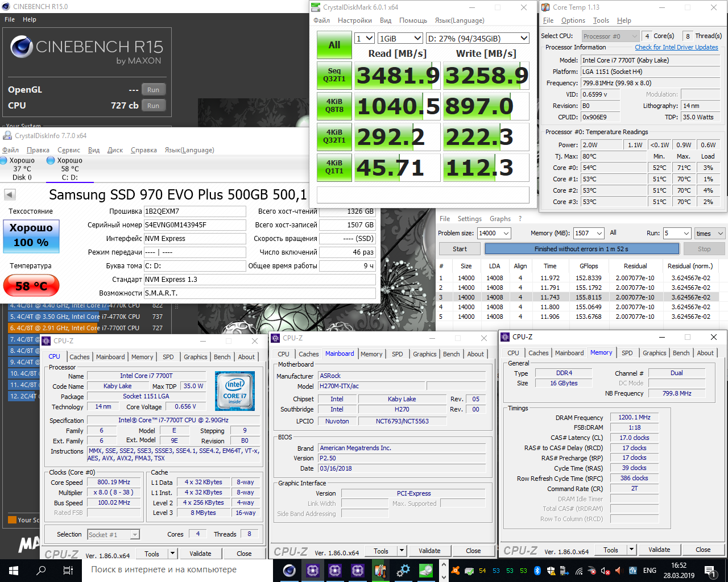Image resolution: width=728 pixels, height=582 pixels.
Task: Open the Select CPU dropdown in Core Temp
Action: (610, 36)
